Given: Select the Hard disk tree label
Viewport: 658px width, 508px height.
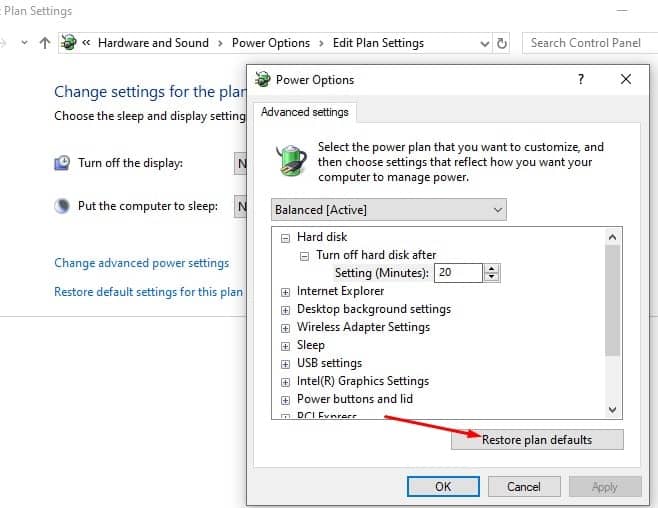Looking at the screenshot, I should tap(322, 237).
